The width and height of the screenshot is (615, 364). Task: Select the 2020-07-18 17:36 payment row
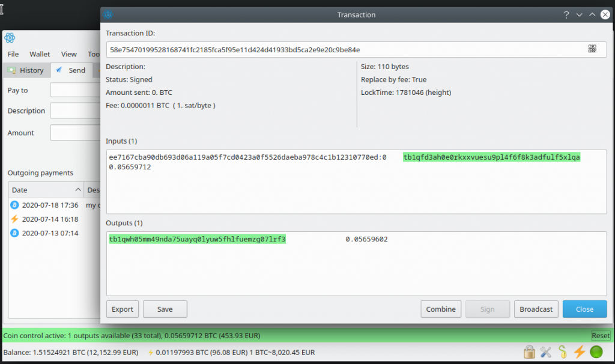pos(55,205)
